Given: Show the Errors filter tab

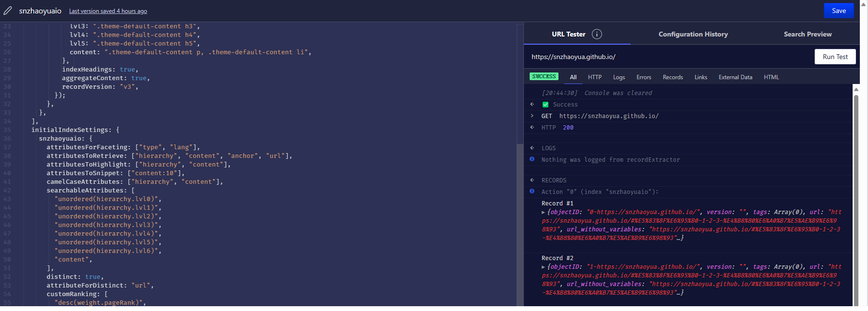Looking at the screenshot, I should click(644, 77).
